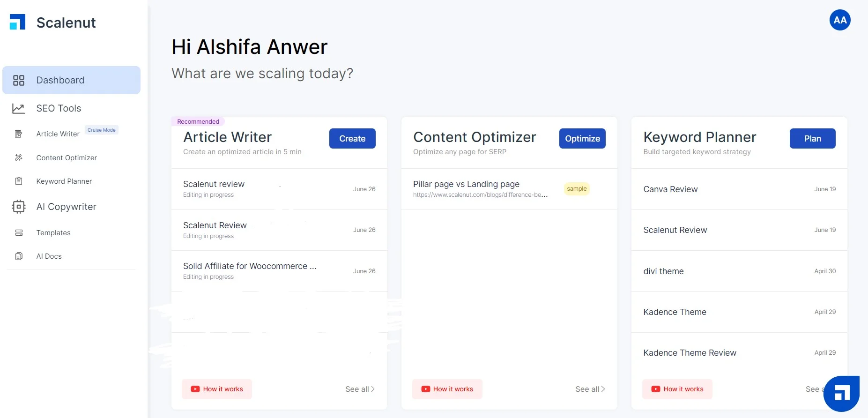Click the Scalenut logo icon
The width and height of the screenshot is (868, 418).
click(18, 21)
